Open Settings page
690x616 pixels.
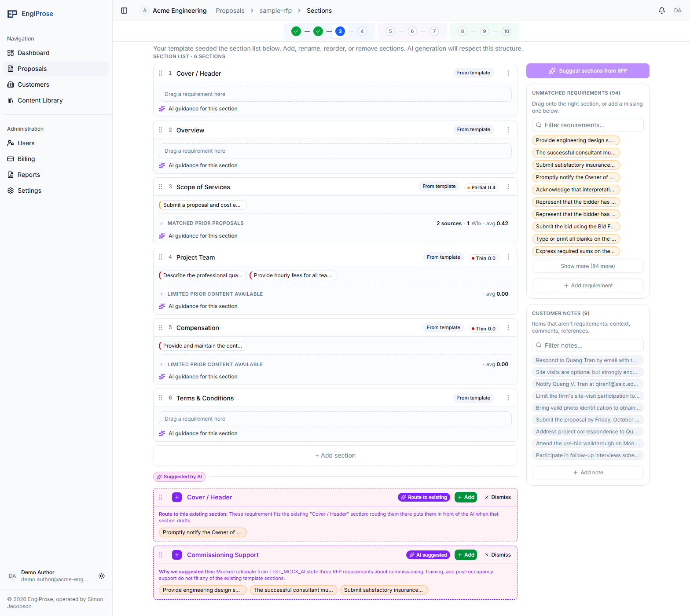[x=56, y=191]
